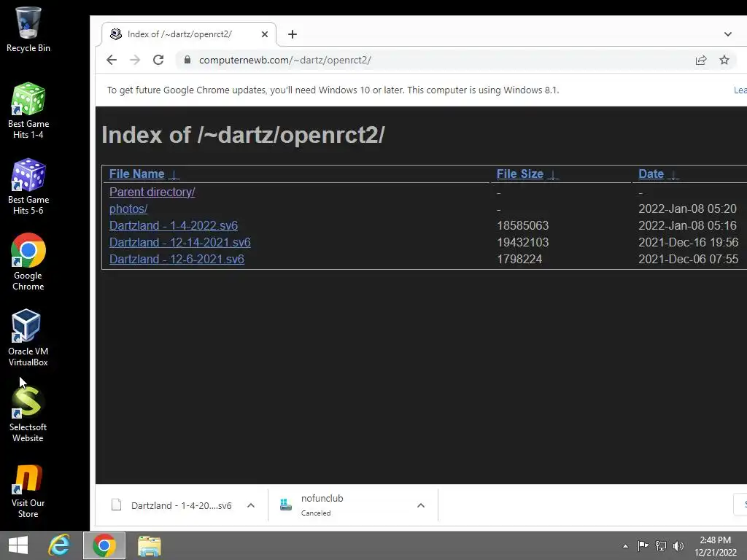This screenshot has height=560, width=747.
Task: Launch Google Chrome desktop shortcut
Action: [x=28, y=262]
